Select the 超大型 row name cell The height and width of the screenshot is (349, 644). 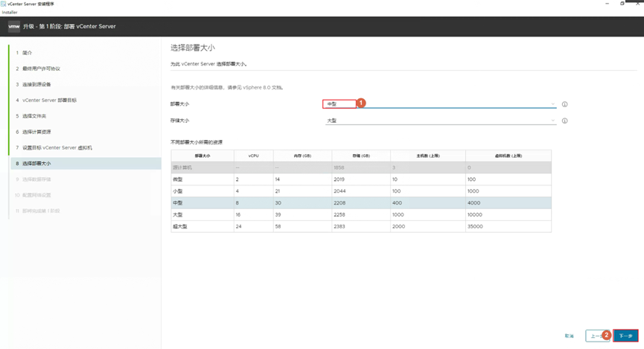[203, 226]
